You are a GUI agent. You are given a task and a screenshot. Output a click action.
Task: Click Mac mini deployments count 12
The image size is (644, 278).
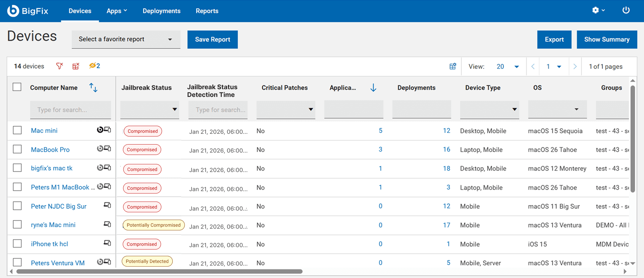click(446, 130)
